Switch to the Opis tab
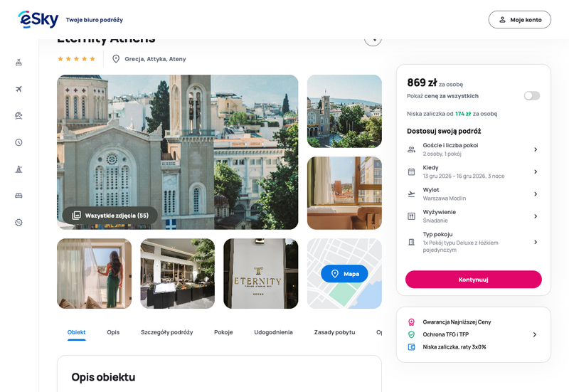This screenshot has width=569, height=392. tap(113, 332)
